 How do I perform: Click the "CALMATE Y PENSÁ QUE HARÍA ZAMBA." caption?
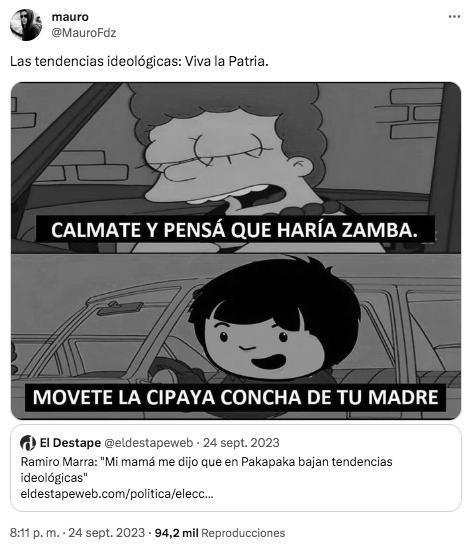(x=235, y=230)
